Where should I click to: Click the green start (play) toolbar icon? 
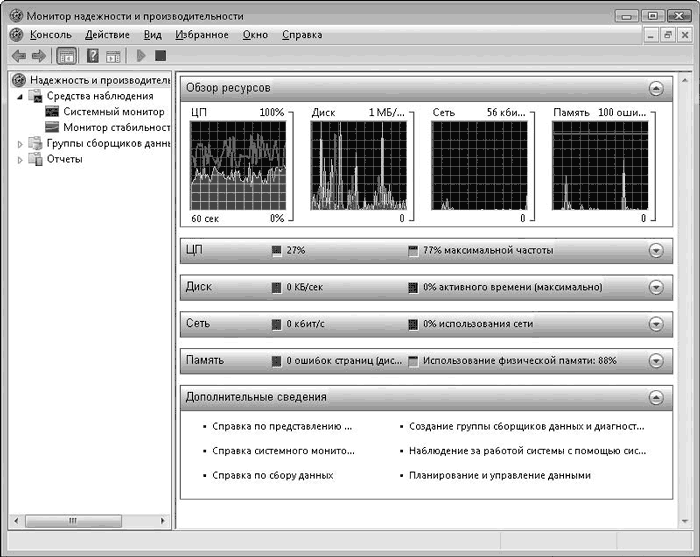tap(141, 56)
